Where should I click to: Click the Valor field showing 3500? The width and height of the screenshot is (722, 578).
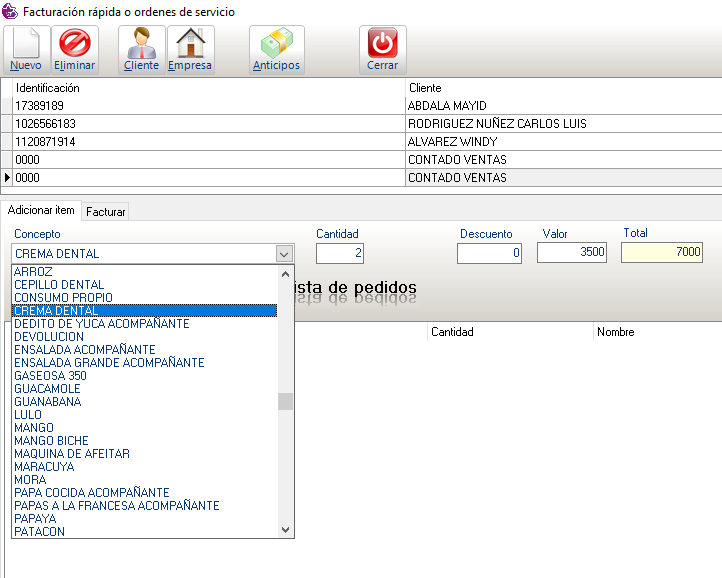[x=572, y=253]
